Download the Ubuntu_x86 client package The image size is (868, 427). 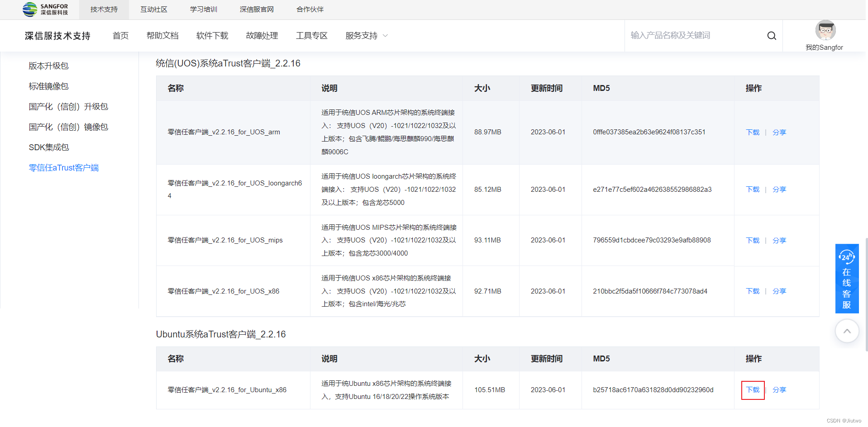coord(753,390)
